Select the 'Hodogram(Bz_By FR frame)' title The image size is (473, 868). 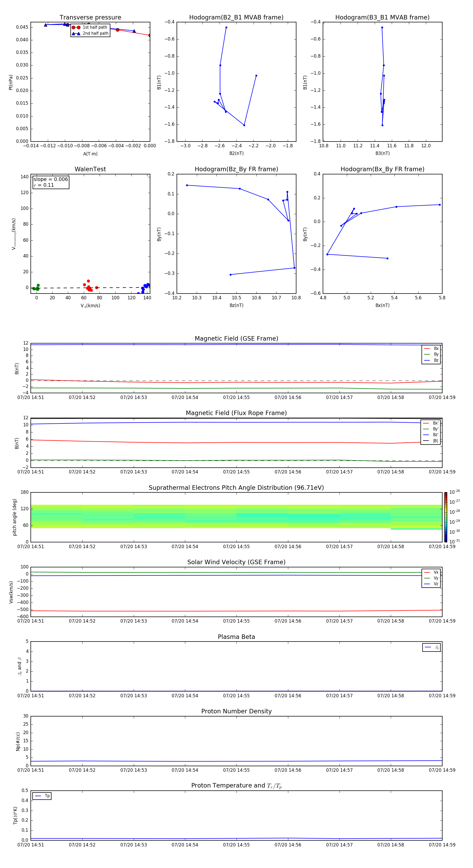click(236, 169)
